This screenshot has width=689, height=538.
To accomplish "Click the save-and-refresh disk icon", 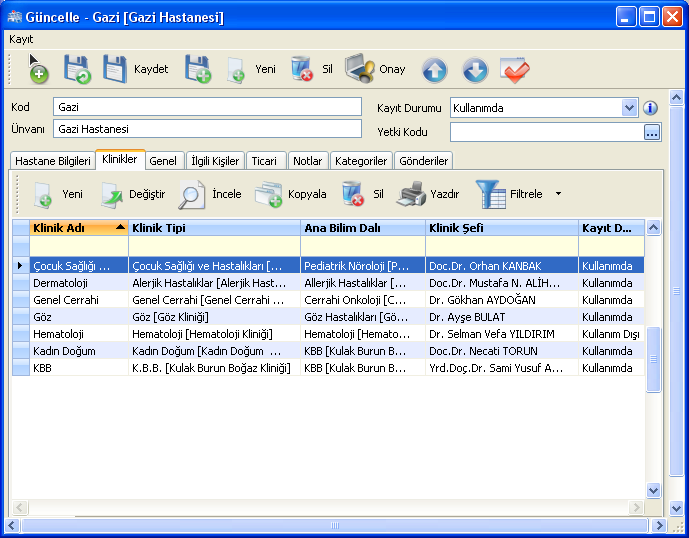I will click(x=77, y=69).
